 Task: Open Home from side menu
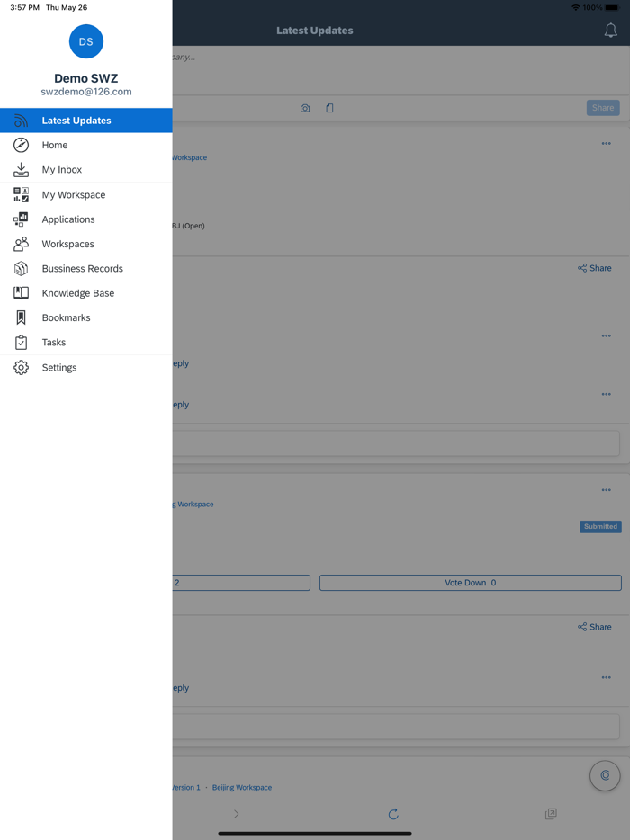point(85,145)
